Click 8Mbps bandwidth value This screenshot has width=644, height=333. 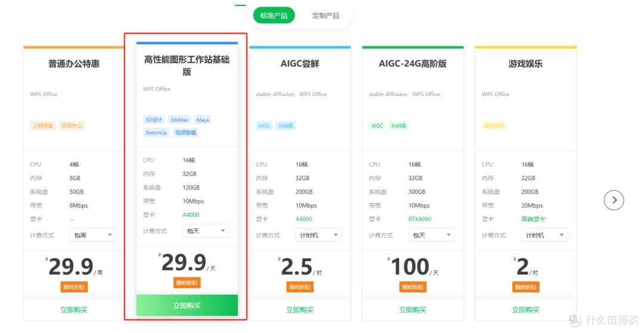click(x=79, y=205)
